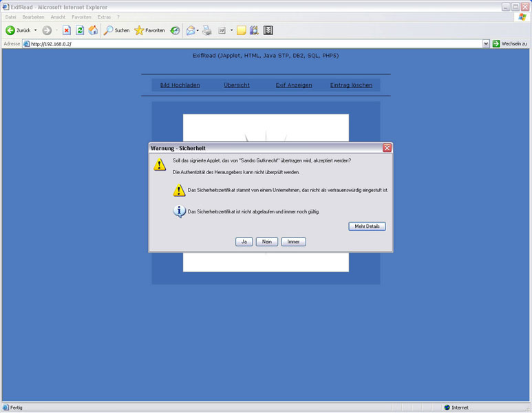Click the printer icon in toolbar
Image resolution: width=532 pixels, height=413 pixels.
[x=206, y=30]
